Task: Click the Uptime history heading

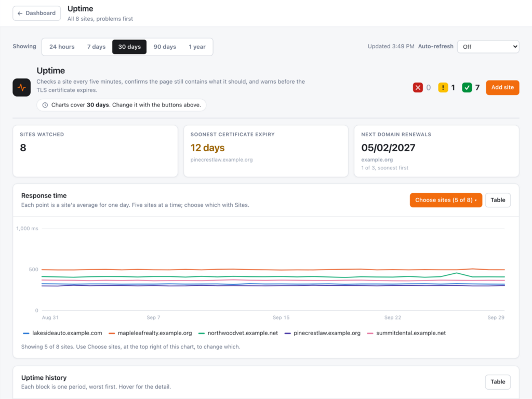Action: point(44,378)
